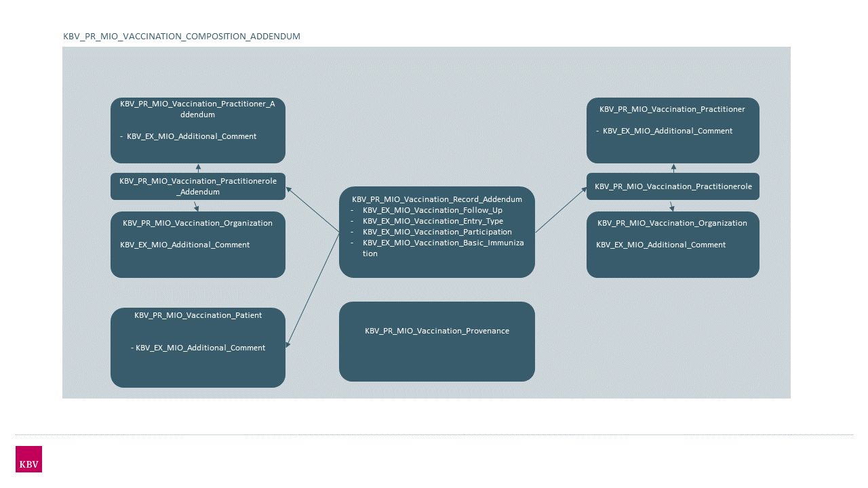The height and width of the screenshot is (488, 868).
Task: Click the KBV_EX_MIO_Vaccination_Basic_Immunization entry
Action: pos(443,243)
